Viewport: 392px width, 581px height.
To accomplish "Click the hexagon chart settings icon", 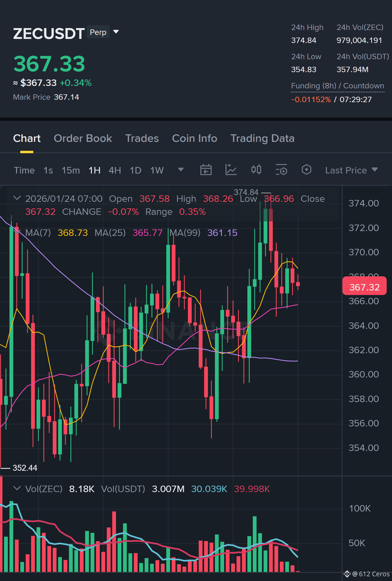I will coord(306,170).
